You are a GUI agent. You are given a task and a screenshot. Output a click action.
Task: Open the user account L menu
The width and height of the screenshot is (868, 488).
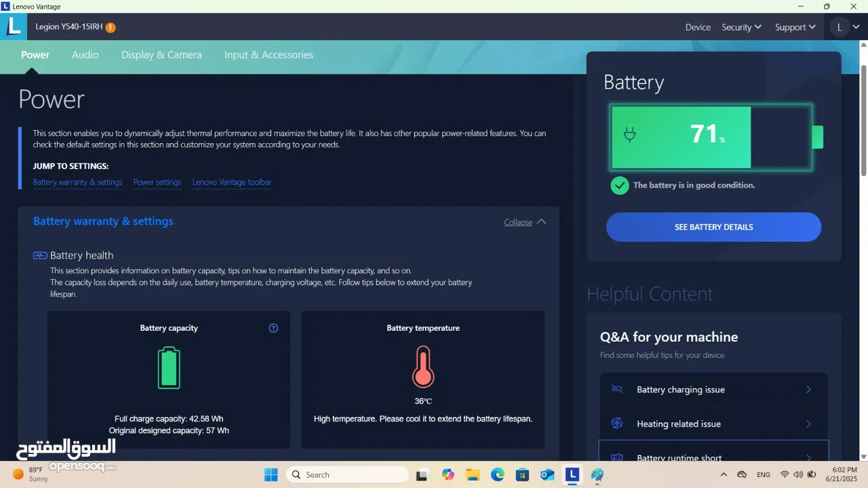point(846,27)
